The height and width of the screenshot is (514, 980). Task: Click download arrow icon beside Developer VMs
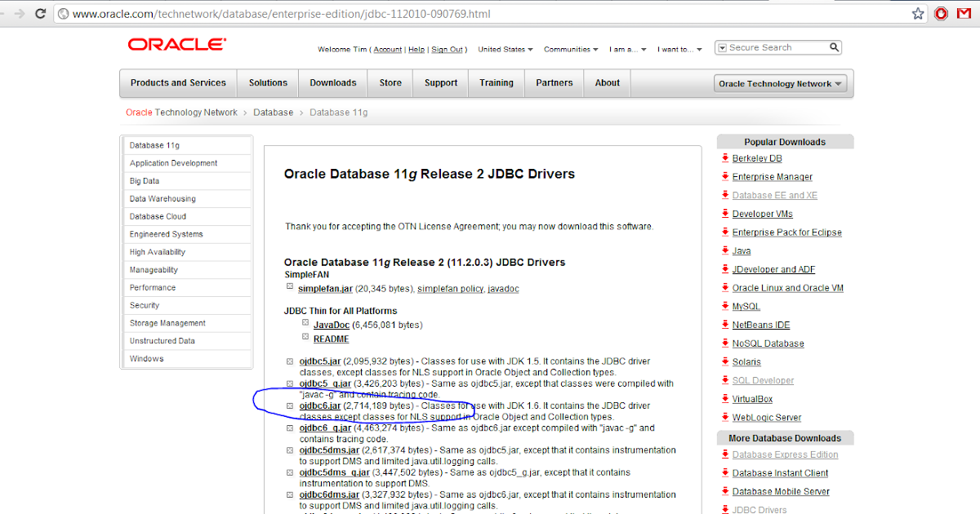click(724, 214)
